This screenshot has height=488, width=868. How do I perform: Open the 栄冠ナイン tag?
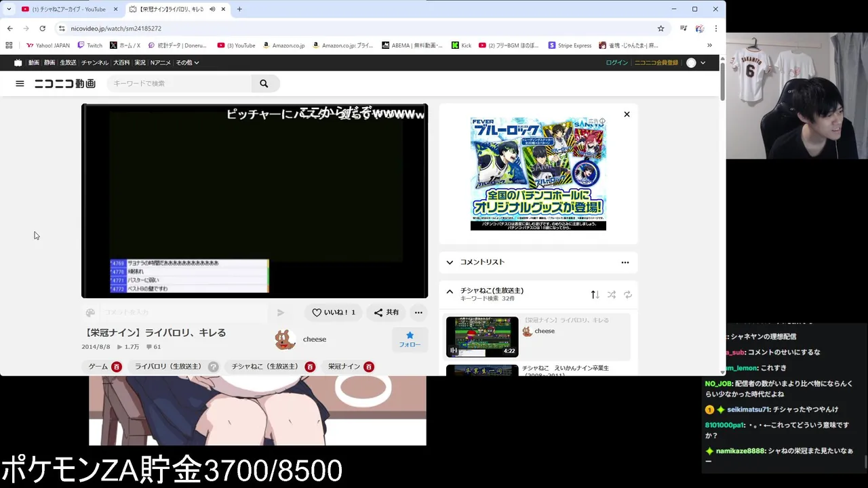point(344,367)
